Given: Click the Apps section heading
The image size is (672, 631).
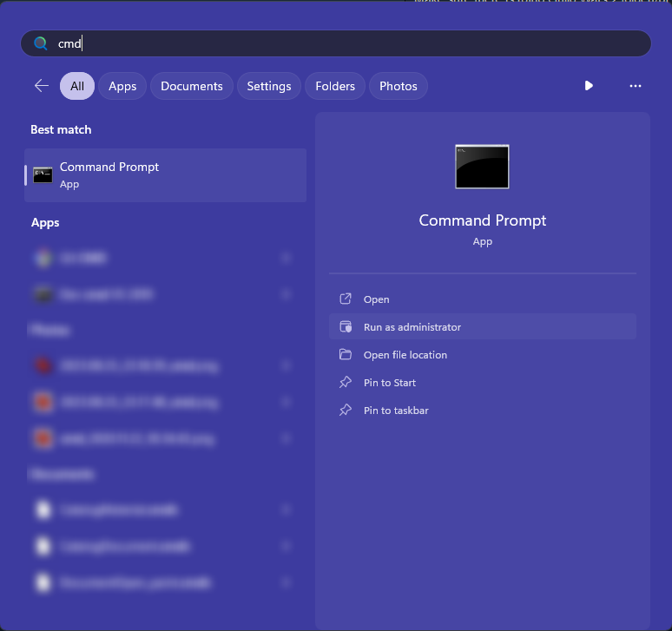Looking at the screenshot, I should pos(45,223).
